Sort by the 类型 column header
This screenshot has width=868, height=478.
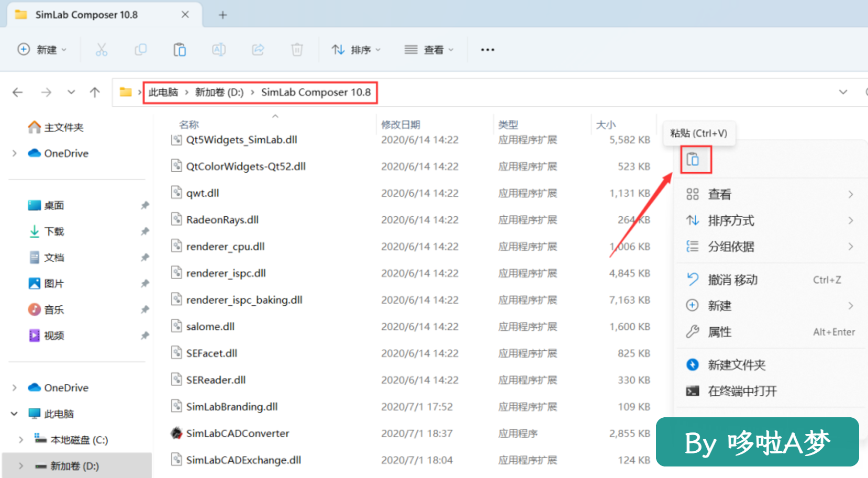pos(508,125)
